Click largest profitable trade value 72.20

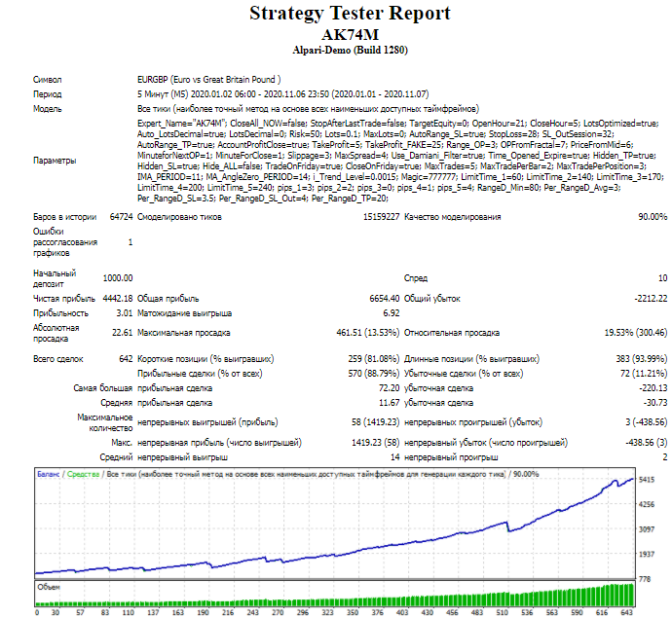[390, 388]
